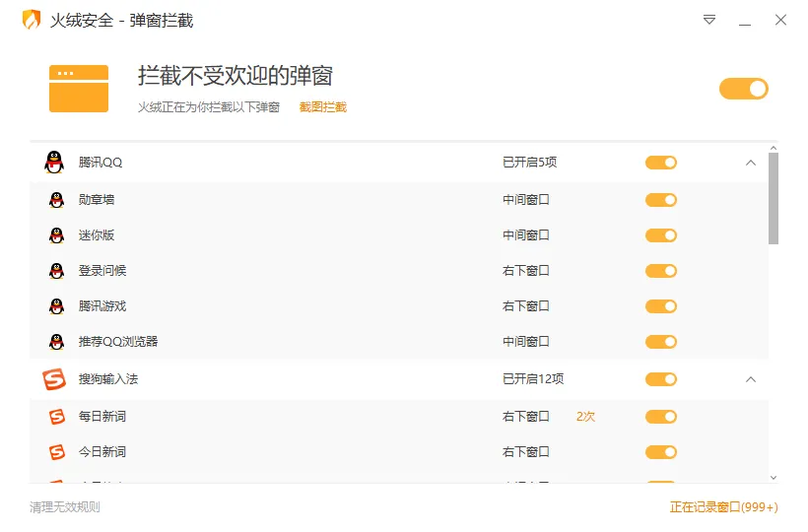Click the Huorong flame shield logo
The width and height of the screenshot is (808, 532).
click(x=32, y=20)
